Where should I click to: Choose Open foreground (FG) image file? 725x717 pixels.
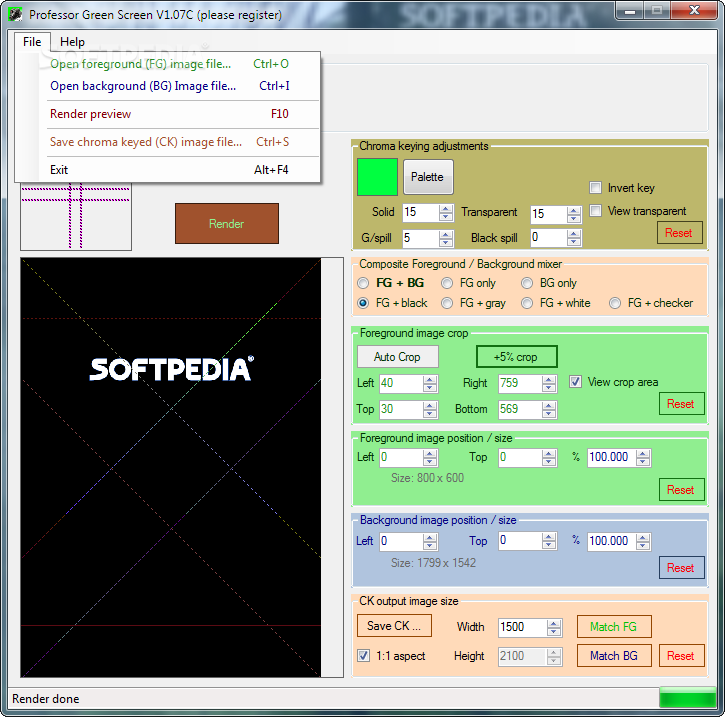tap(169, 64)
